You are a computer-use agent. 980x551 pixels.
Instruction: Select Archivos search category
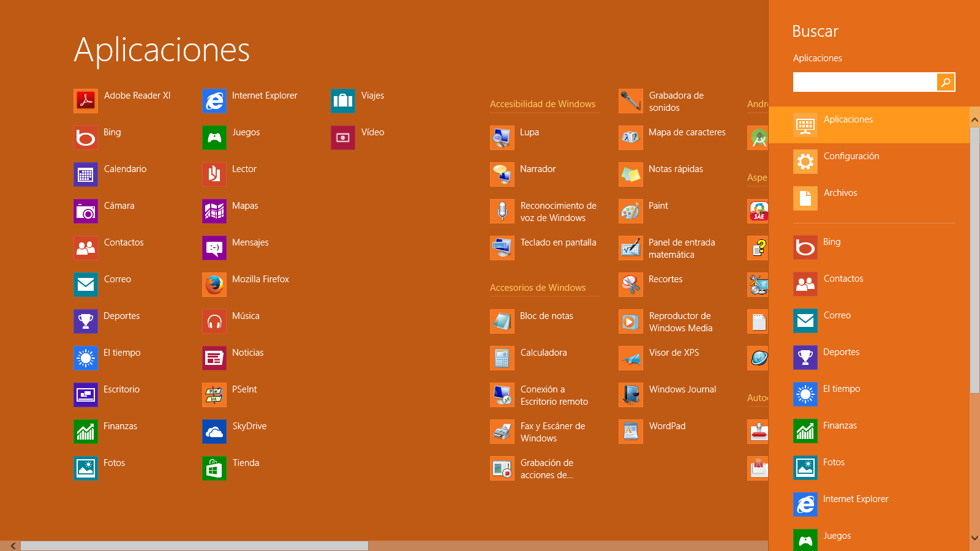[x=840, y=198]
